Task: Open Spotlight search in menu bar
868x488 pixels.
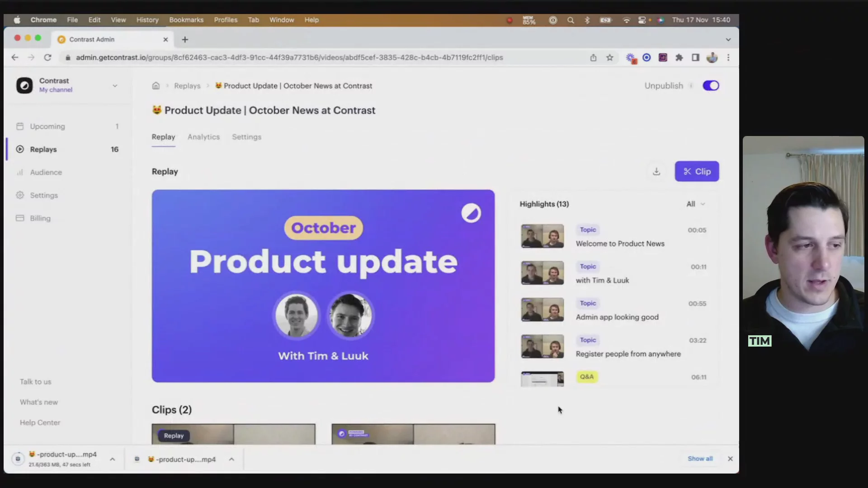Action: (571, 20)
